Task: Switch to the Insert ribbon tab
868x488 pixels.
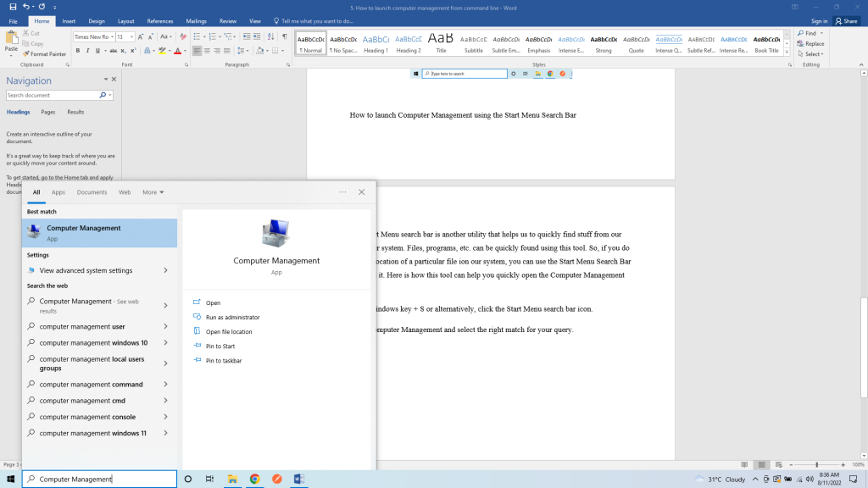Action: pyautogui.click(x=69, y=20)
